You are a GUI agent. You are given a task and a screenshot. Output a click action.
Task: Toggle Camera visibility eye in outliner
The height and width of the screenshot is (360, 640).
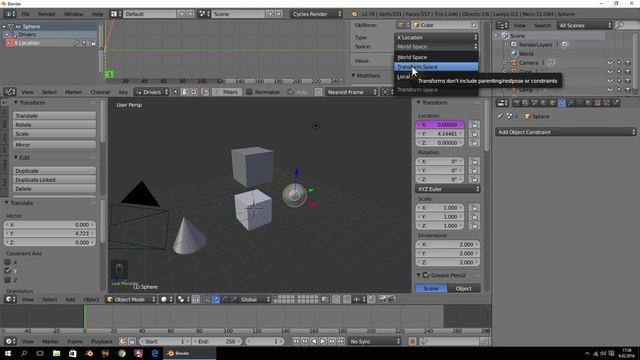610,62
